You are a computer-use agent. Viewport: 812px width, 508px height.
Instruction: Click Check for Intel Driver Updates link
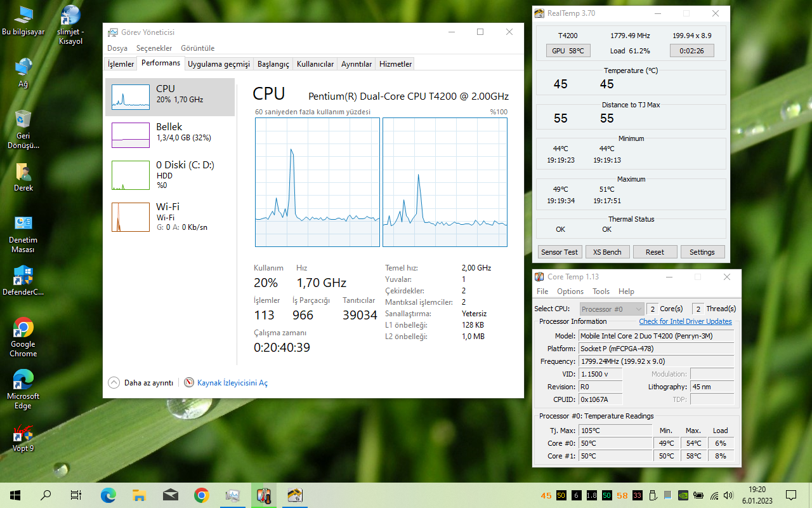(x=685, y=321)
